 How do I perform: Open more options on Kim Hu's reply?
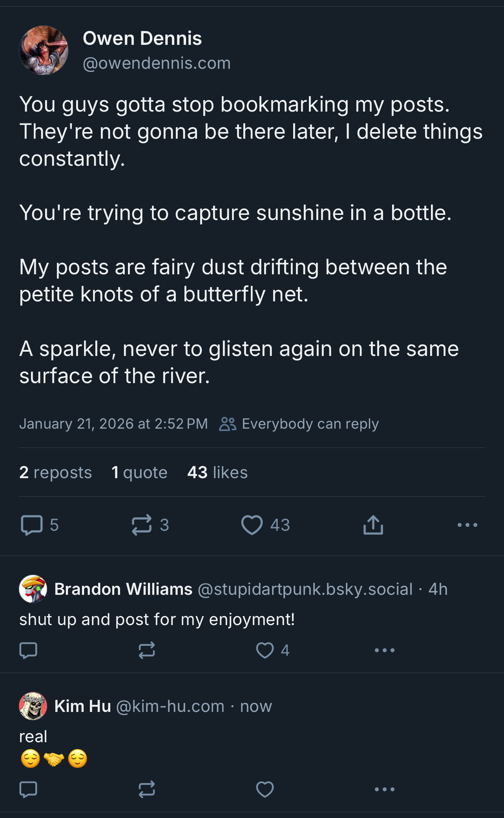pyautogui.click(x=385, y=789)
